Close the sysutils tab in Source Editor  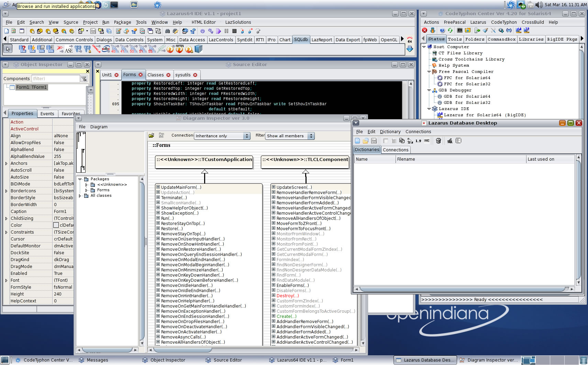tap(195, 75)
